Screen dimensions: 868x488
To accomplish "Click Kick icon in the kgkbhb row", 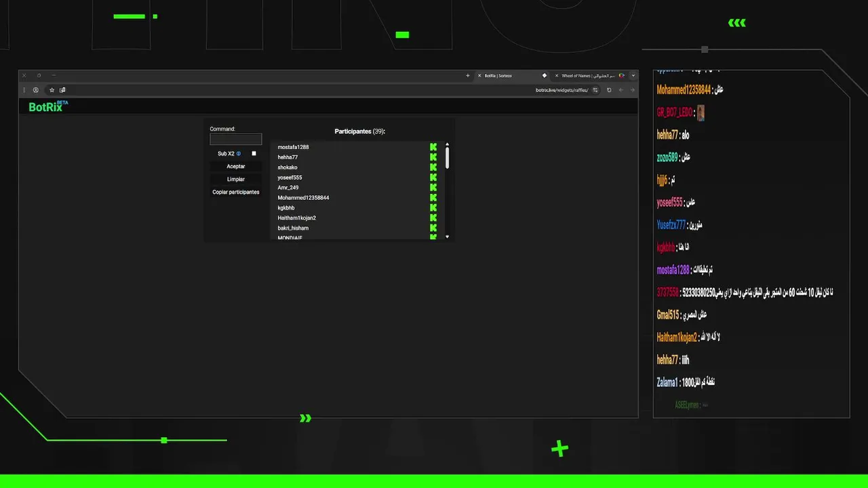I will coord(433,208).
